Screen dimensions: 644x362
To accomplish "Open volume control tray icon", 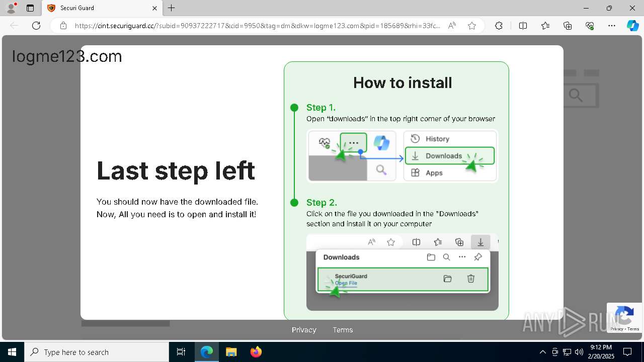I will point(579,352).
